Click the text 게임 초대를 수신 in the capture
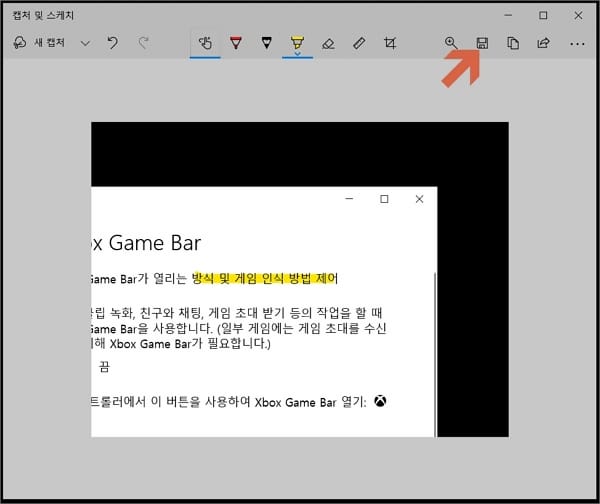The image size is (600, 504). [x=342, y=328]
